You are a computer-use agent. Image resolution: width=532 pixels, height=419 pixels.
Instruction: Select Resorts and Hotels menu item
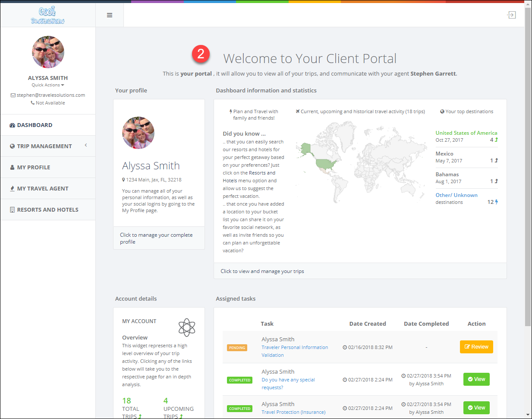point(47,209)
